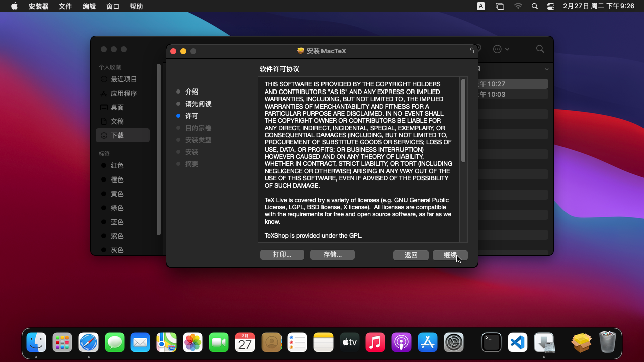Click the date and time in menu bar
The width and height of the screenshot is (644, 362).
click(599, 6)
